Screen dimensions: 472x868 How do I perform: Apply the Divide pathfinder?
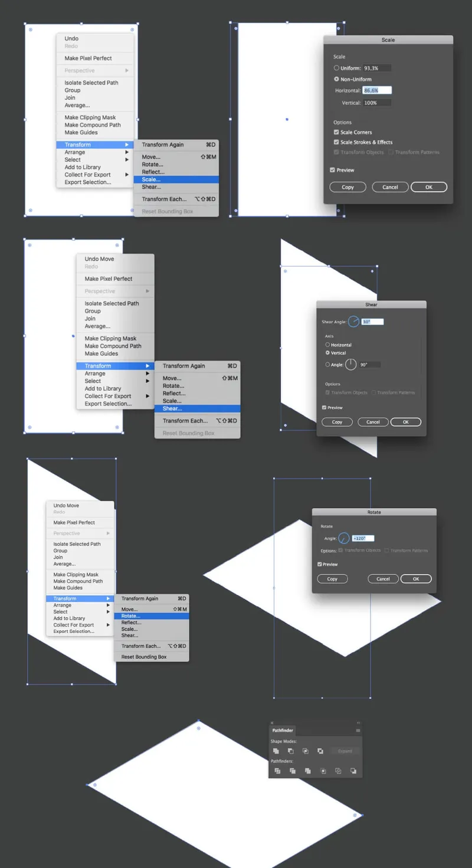click(277, 771)
